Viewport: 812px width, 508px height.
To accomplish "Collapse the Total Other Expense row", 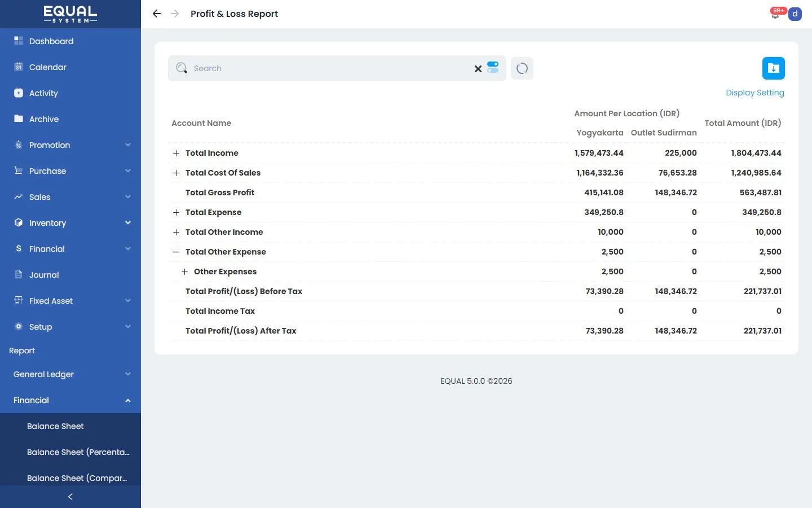I will pos(176,252).
